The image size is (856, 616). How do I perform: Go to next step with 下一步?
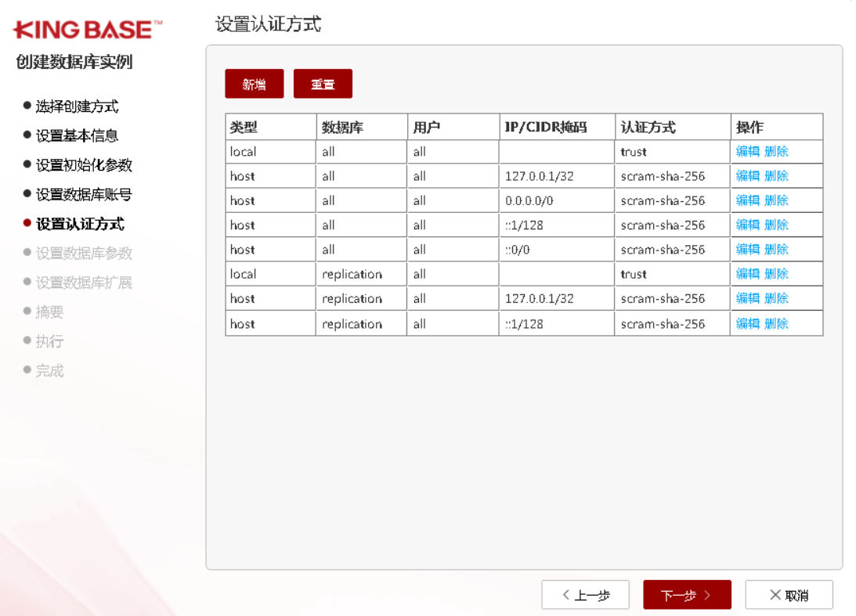(x=687, y=595)
